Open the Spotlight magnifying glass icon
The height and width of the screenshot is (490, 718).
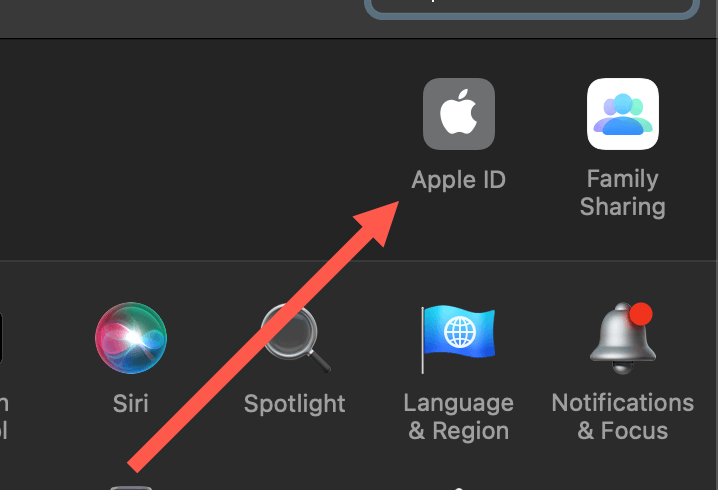point(295,339)
